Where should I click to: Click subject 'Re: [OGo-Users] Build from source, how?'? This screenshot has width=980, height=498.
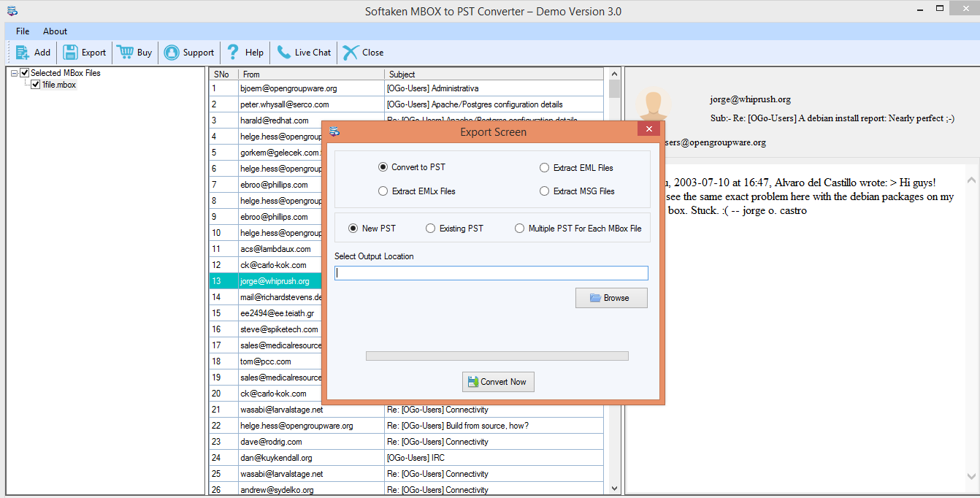coord(457,426)
